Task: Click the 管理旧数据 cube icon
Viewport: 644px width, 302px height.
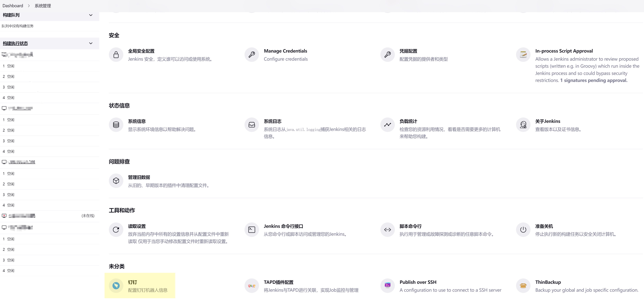Action: point(116,181)
